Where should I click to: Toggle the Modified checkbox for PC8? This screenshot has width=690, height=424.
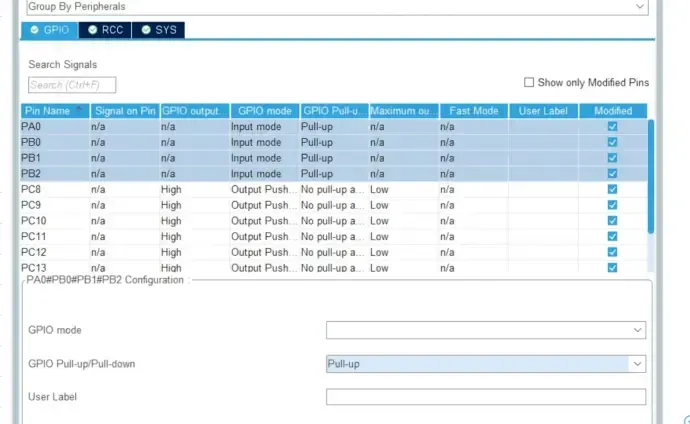[612, 189]
